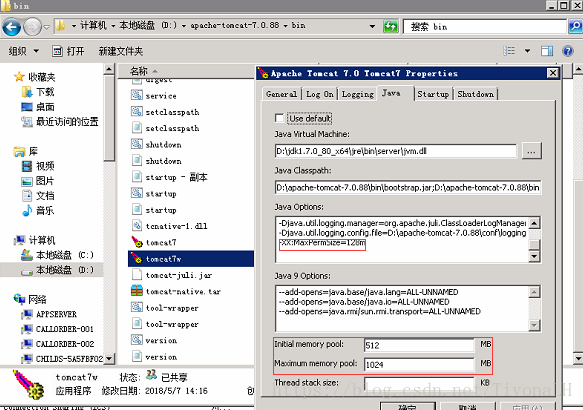
Task: Select CALLORDER-002 network computer
Action: (x=58, y=344)
